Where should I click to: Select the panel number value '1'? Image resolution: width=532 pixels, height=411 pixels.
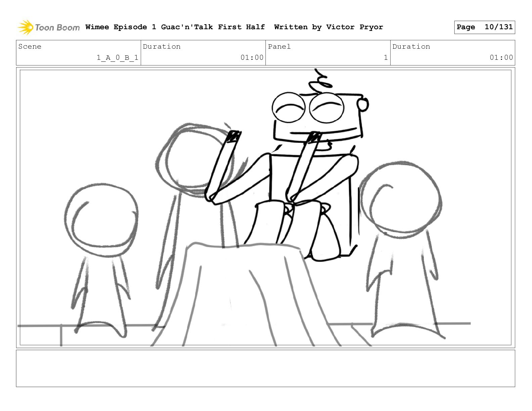click(386, 58)
